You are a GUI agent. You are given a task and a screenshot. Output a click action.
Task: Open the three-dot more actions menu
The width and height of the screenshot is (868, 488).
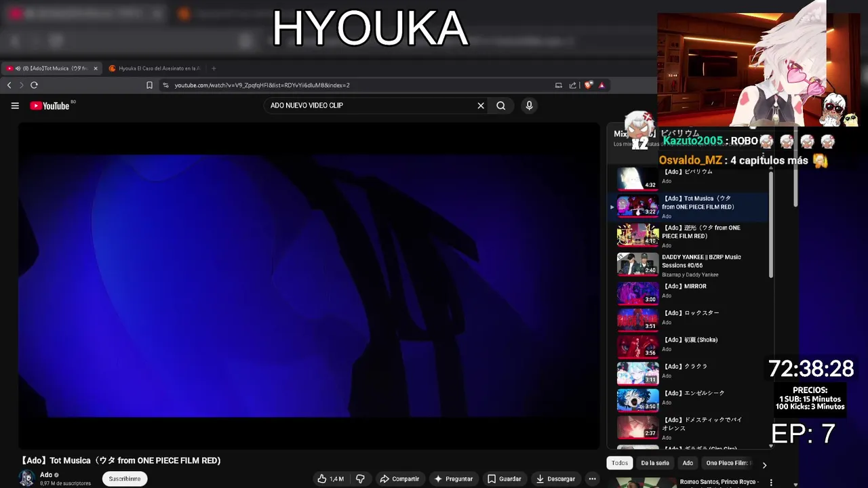[x=592, y=479]
